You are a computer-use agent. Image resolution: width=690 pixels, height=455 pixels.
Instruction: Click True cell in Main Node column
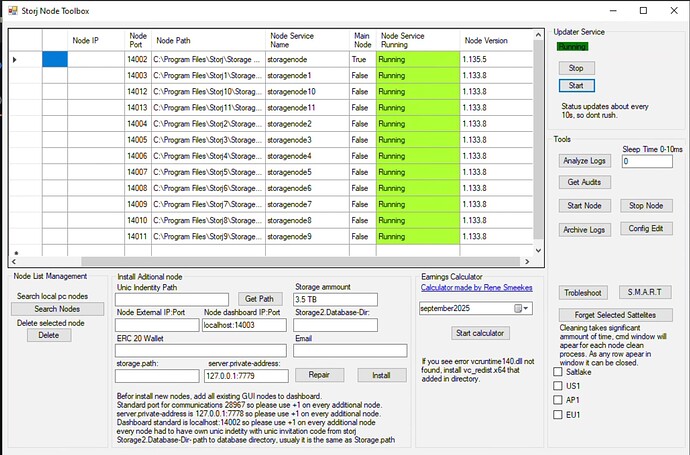[x=363, y=59]
